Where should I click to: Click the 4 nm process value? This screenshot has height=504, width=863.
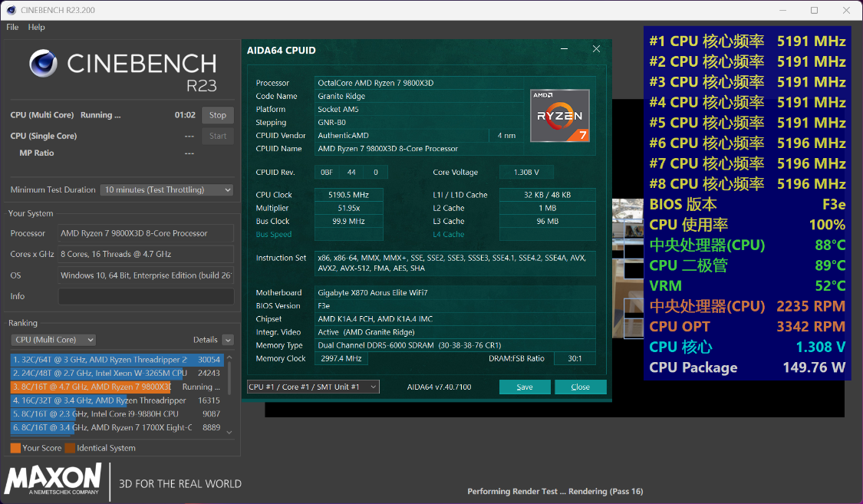coord(506,135)
